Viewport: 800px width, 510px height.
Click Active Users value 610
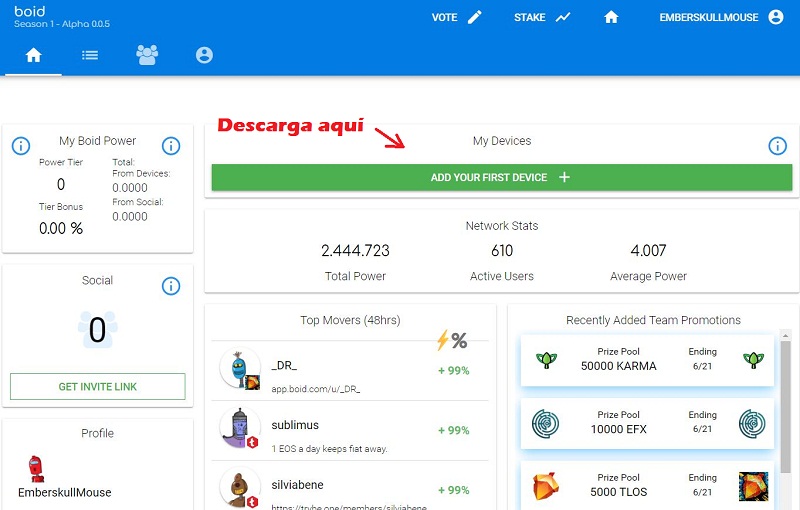[502, 250]
